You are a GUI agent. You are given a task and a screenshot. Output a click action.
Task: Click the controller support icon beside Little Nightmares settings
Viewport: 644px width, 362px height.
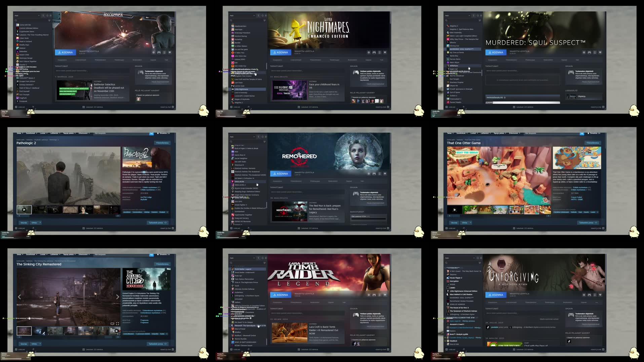click(x=374, y=52)
